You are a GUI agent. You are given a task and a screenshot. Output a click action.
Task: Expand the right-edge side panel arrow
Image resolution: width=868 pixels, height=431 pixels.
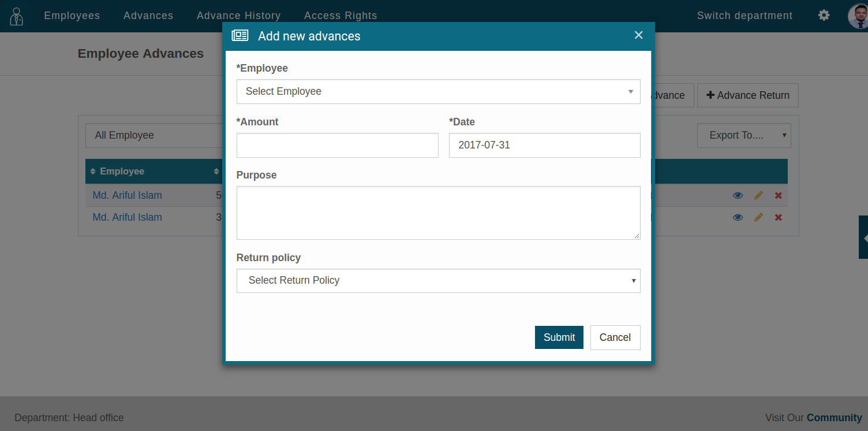[864, 237]
